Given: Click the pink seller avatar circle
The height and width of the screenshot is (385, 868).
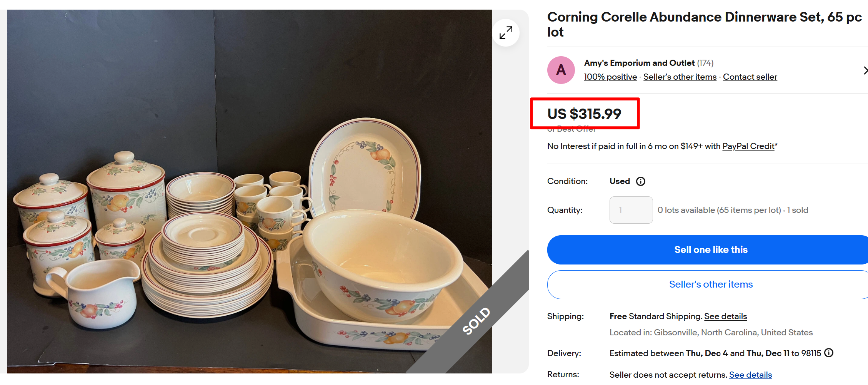Looking at the screenshot, I should 561,70.
